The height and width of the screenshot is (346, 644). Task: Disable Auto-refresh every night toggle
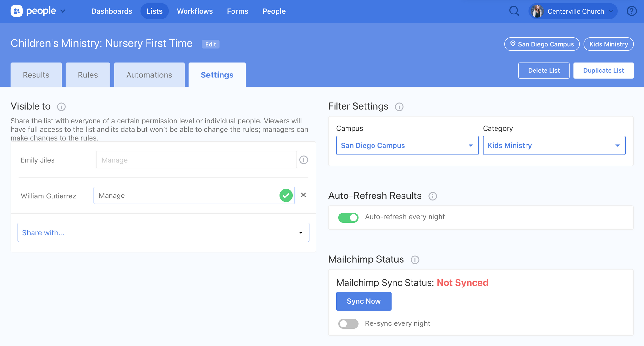click(348, 217)
